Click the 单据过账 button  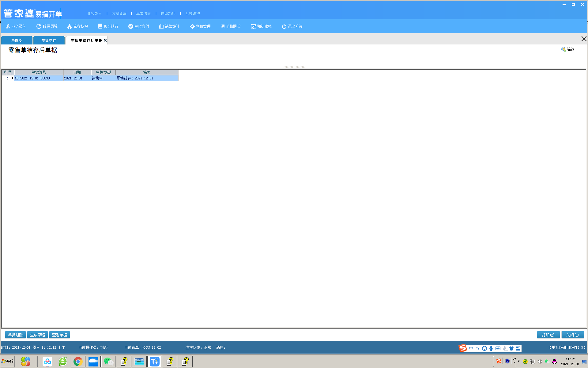[15, 335]
